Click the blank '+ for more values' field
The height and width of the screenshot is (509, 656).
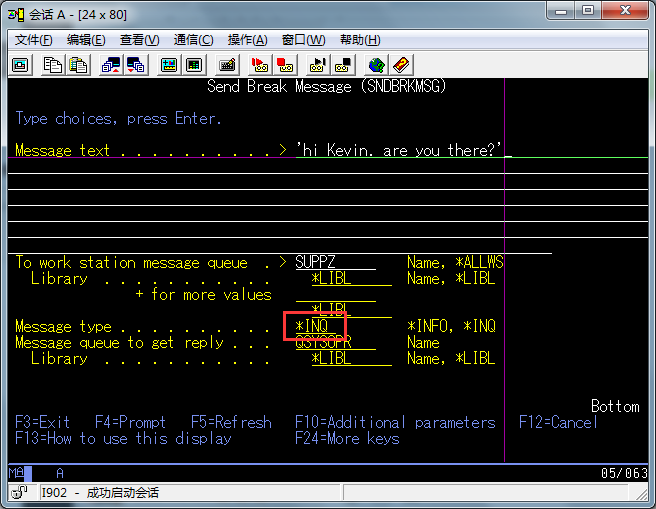(x=336, y=294)
